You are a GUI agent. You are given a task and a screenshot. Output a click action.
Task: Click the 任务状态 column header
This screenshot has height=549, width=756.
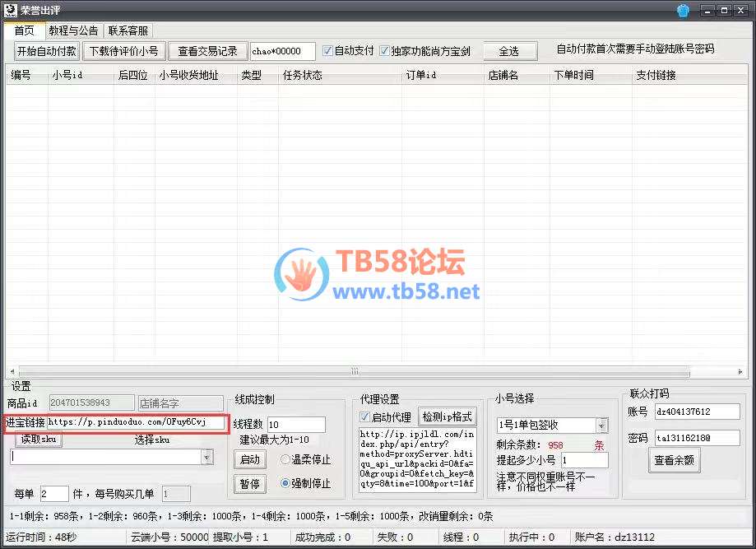(340, 75)
